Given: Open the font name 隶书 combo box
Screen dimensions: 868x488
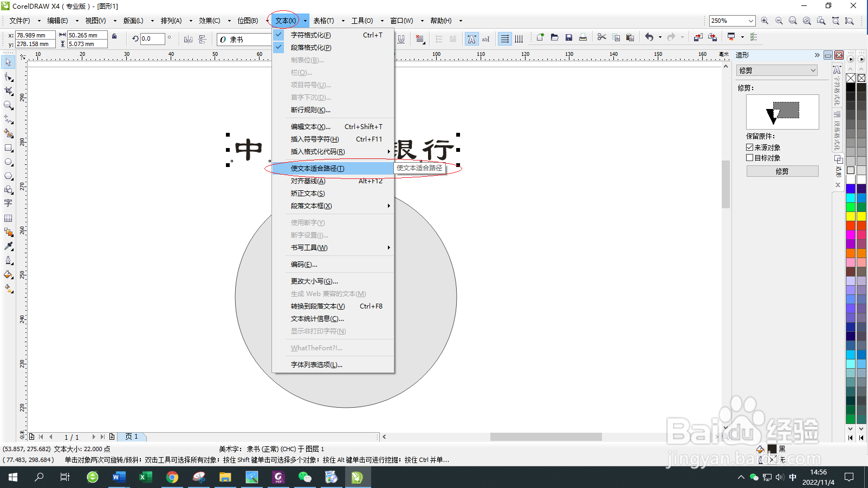Looking at the screenshot, I should 244,40.
